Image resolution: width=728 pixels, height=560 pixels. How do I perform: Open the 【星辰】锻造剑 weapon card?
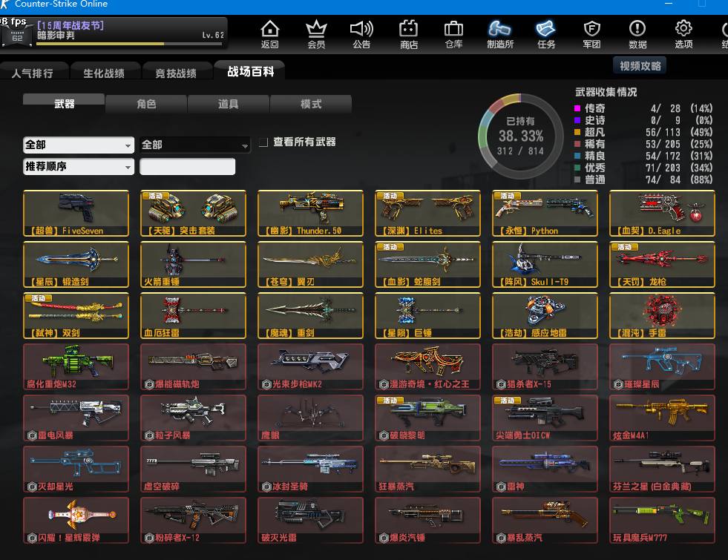click(x=76, y=265)
